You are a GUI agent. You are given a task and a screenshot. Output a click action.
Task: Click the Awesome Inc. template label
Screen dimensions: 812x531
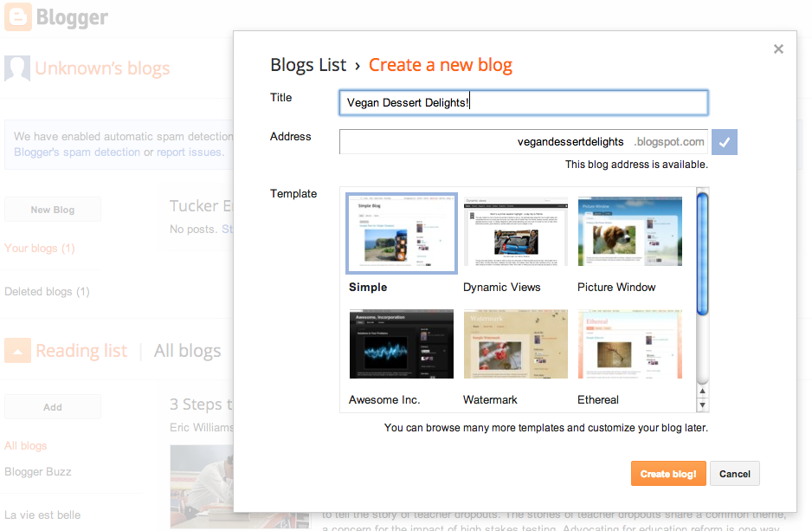coord(384,400)
